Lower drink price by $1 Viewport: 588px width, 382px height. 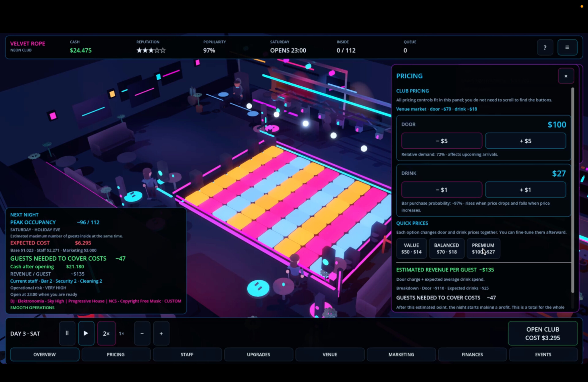(x=442, y=189)
